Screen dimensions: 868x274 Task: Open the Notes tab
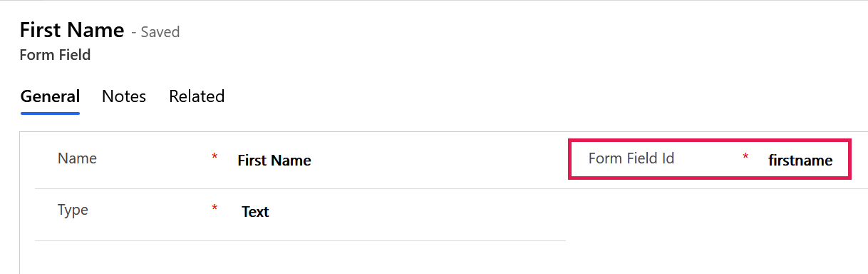[x=124, y=96]
